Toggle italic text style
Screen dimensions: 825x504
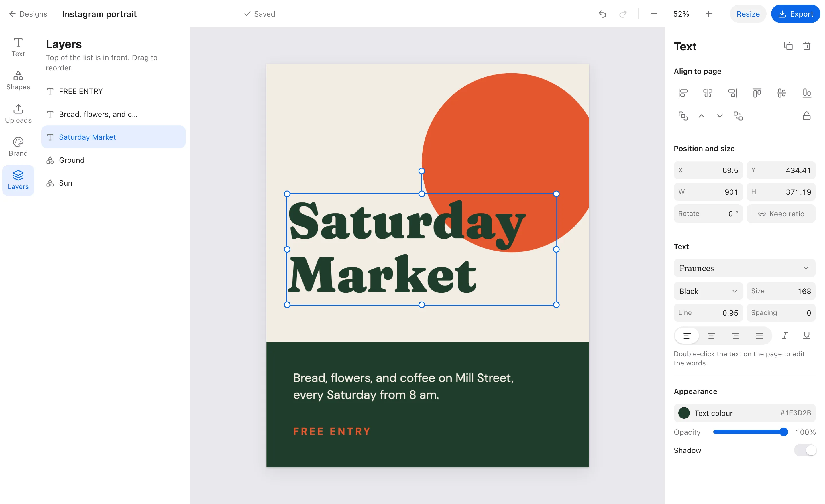[x=785, y=336]
